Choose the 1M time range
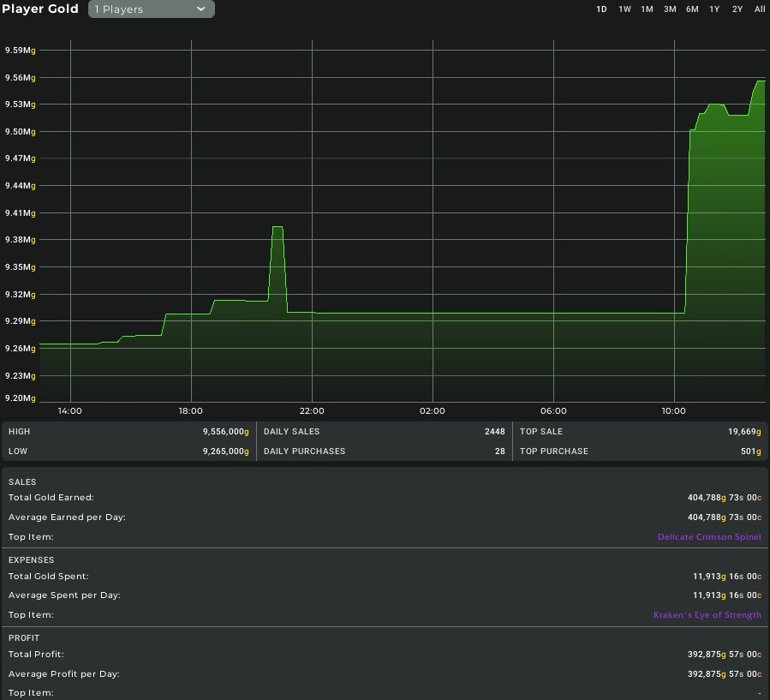770x700 pixels. 647,9
